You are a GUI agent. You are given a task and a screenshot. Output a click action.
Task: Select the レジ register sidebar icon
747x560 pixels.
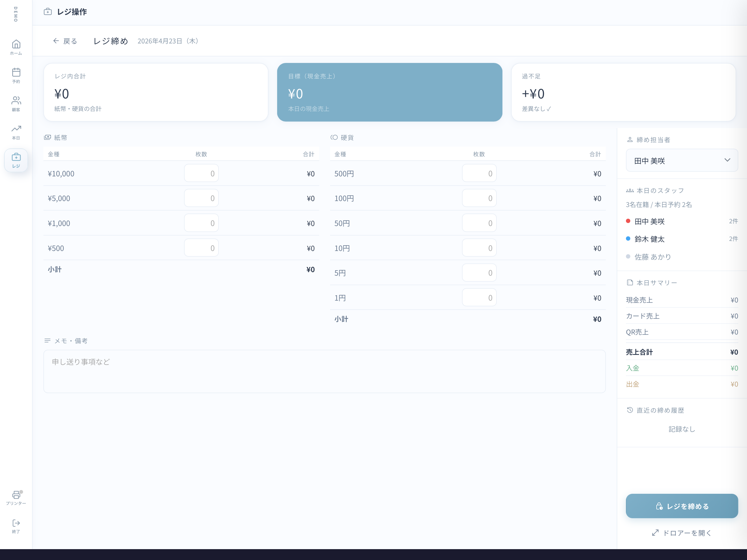point(16,160)
